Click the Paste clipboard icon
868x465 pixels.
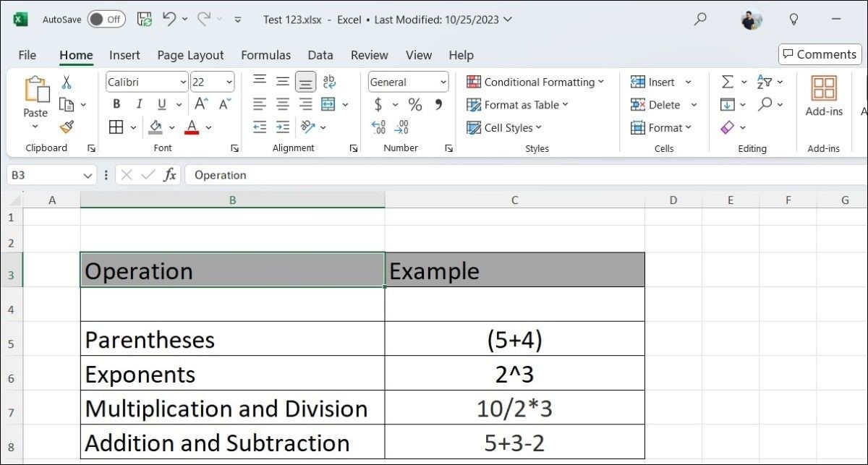tap(35, 90)
